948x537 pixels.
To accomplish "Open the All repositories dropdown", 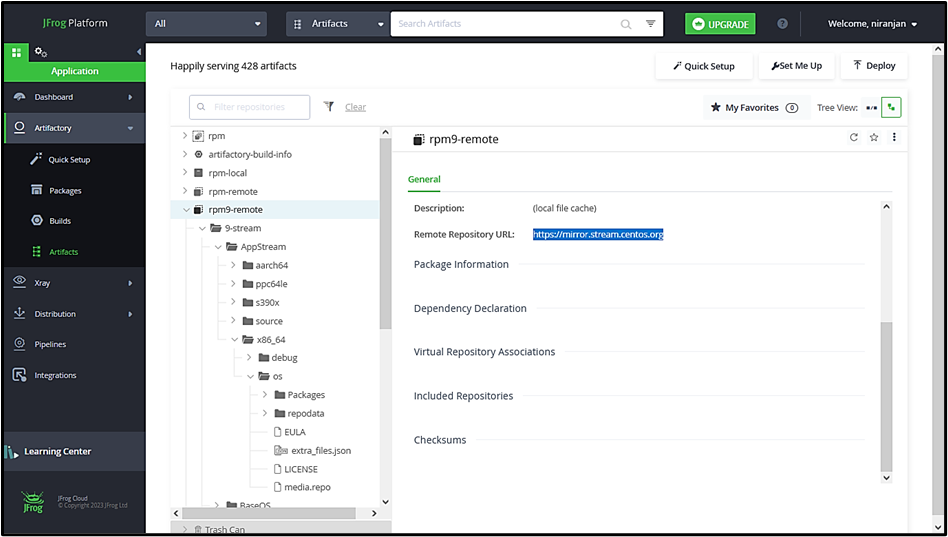I will click(x=206, y=24).
